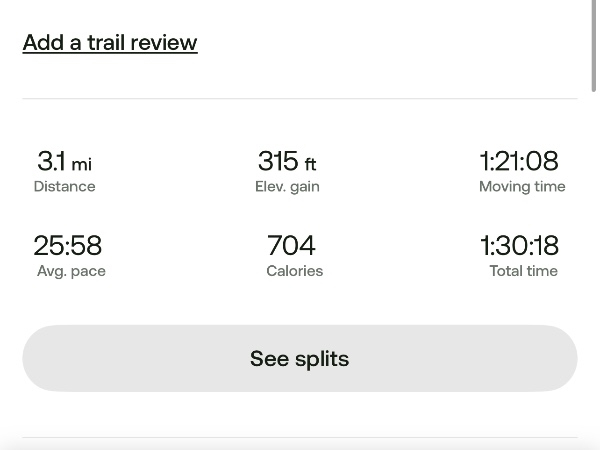Click the divider line under See splits
The height and width of the screenshot is (450, 600).
point(300,437)
